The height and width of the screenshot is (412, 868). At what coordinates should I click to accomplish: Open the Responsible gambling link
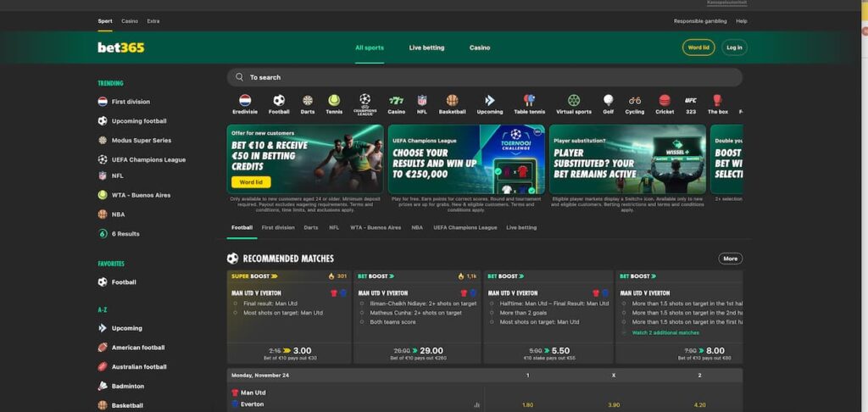[700, 21]
